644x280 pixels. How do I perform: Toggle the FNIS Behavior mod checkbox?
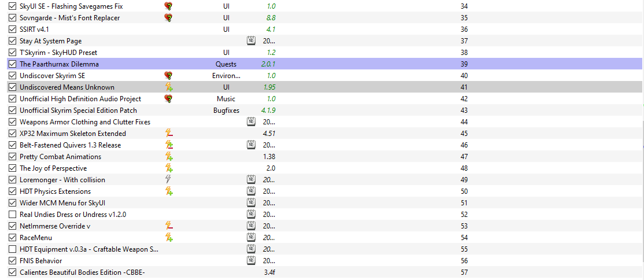[12, 260]
